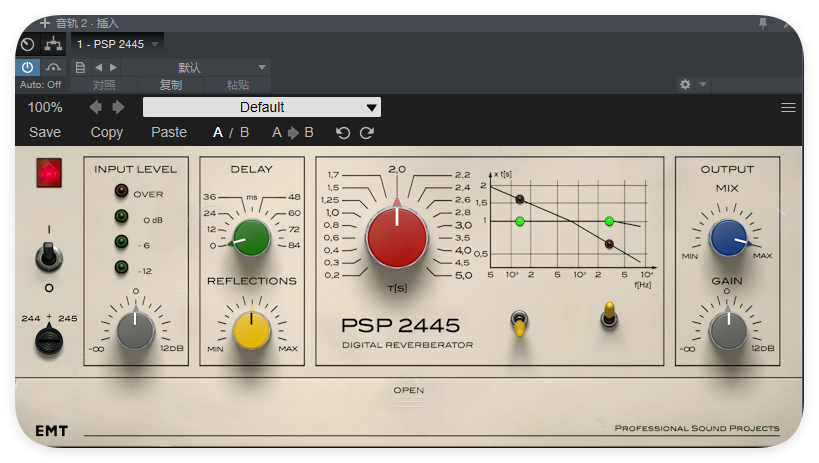Click the automation curve icon

point(53,67)
